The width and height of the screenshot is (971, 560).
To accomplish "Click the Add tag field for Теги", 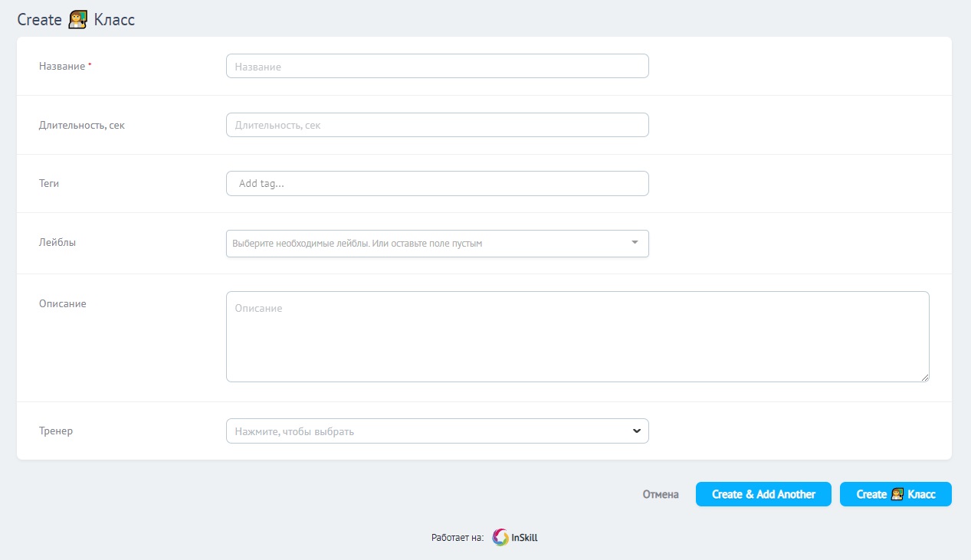I will (x=437, y=184).
